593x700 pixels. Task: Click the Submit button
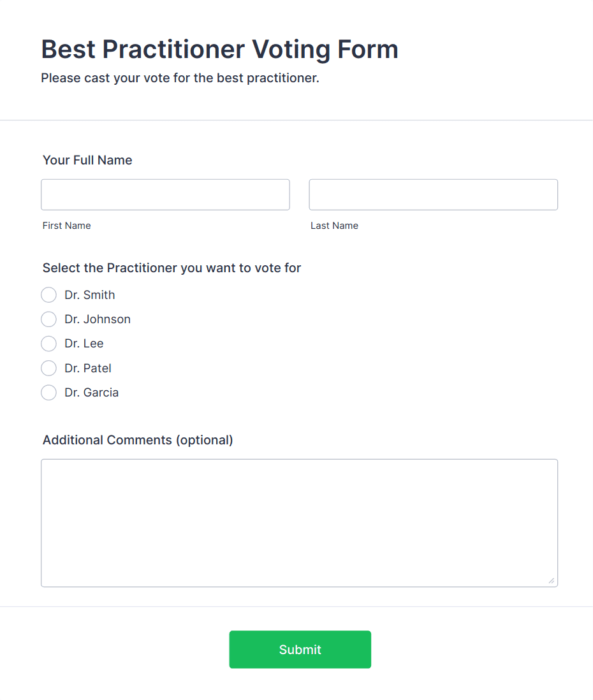300,649
